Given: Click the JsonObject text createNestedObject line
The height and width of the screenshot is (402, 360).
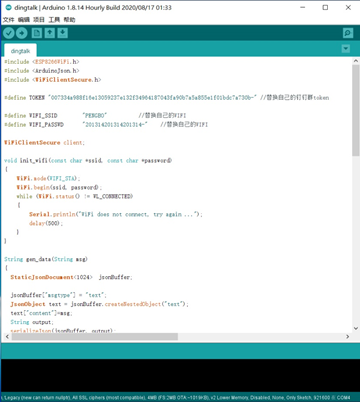Looking at the screenshot, I should 99,304.
